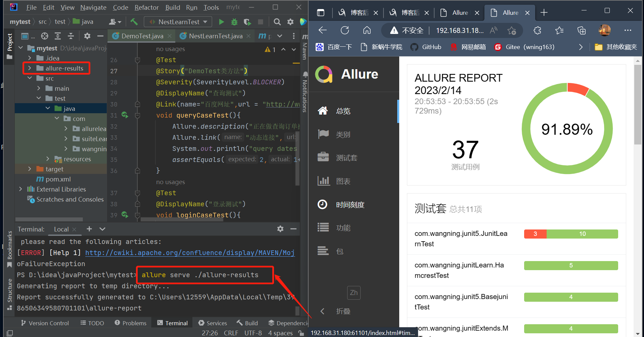Open IDE settings gear in top toolbar
Image resolution: width=644 pixels, height=337 pixels.
point(290,22)
